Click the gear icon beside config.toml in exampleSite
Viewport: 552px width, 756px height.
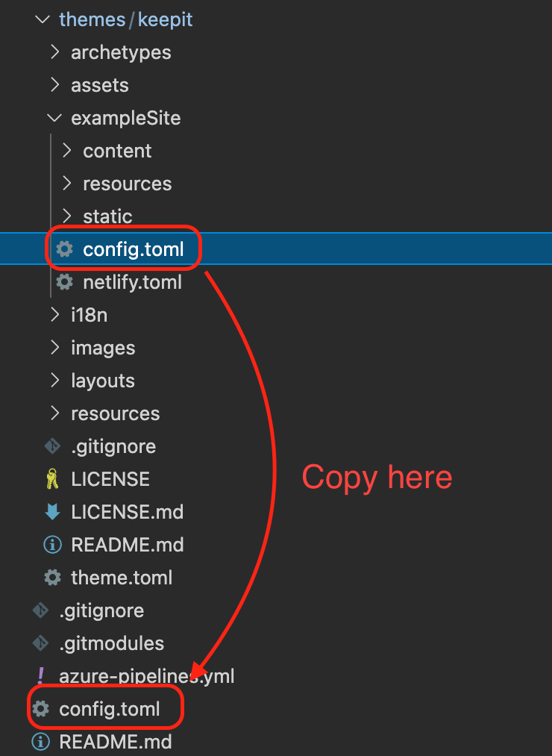pos(63,249)
